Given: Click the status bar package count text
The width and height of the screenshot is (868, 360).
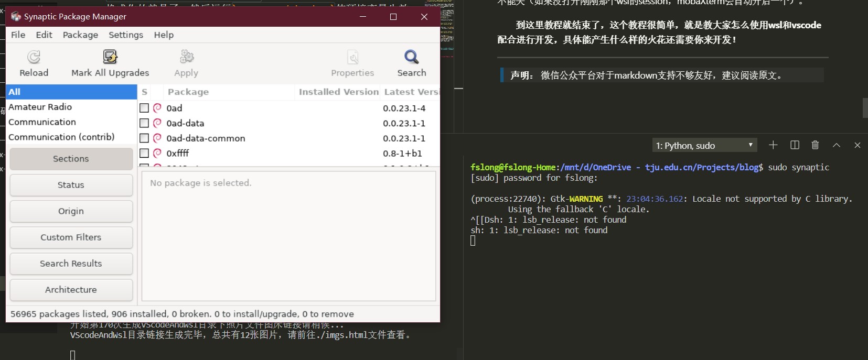Looking at the screenshot, I should point(182,314).
